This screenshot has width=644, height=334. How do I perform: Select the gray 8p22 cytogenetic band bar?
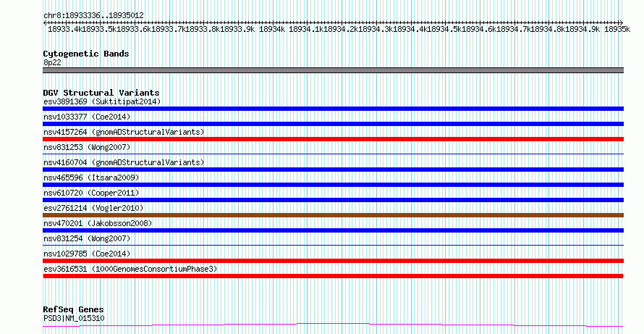[x=333, y=70]
